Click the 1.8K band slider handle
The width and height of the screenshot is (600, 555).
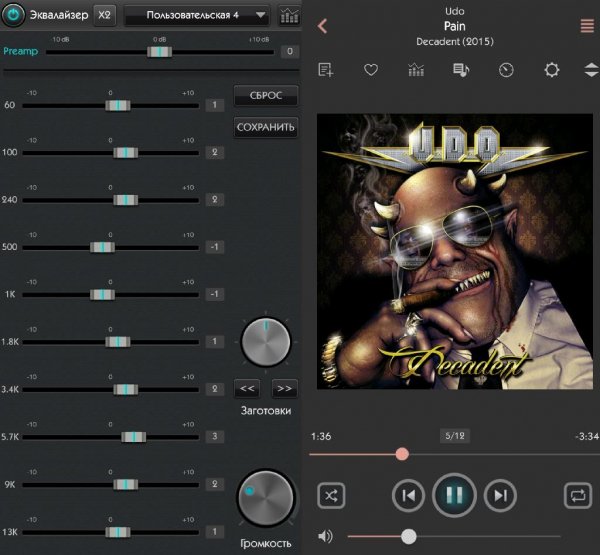pyautogui.click(x=118, y=342)
